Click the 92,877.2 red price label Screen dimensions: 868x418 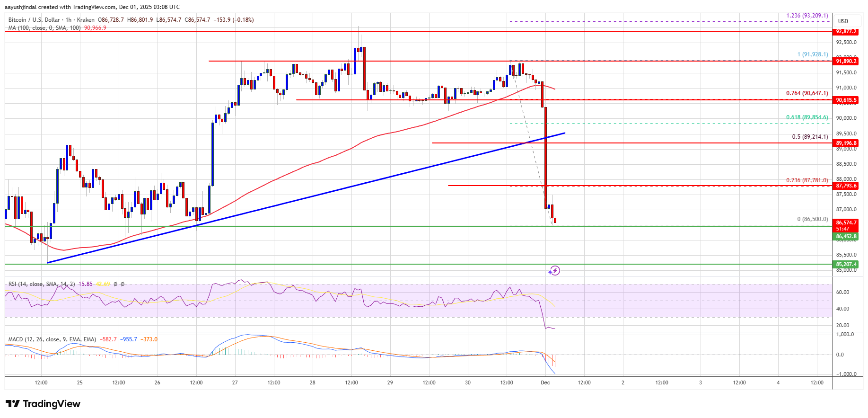tap(846, 32)
